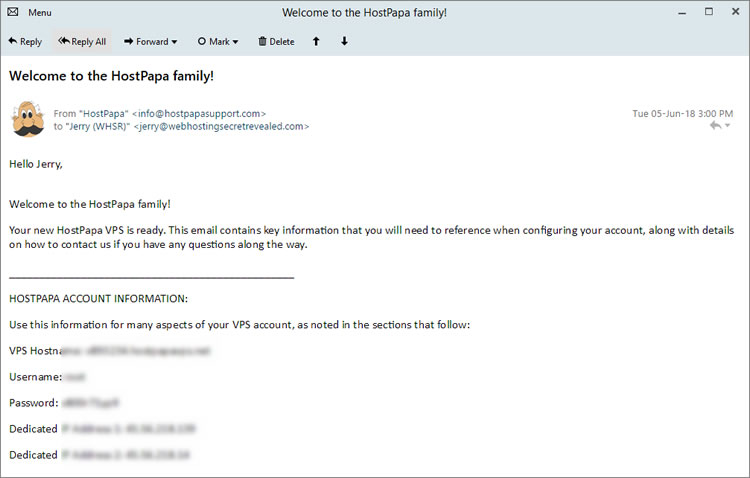750x478 pixels.
Task: Go to previous message with up arrow
Action: click(x=316, y=42)
